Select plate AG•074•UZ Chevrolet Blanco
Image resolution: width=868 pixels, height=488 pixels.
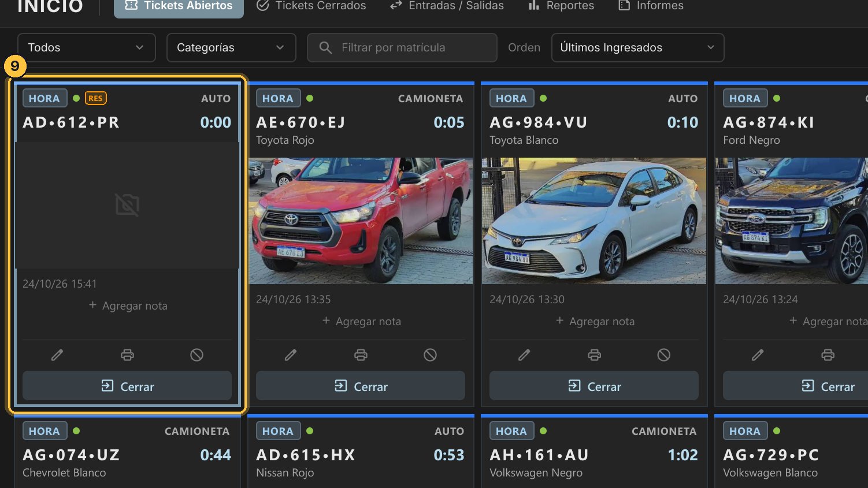point(71,455)
